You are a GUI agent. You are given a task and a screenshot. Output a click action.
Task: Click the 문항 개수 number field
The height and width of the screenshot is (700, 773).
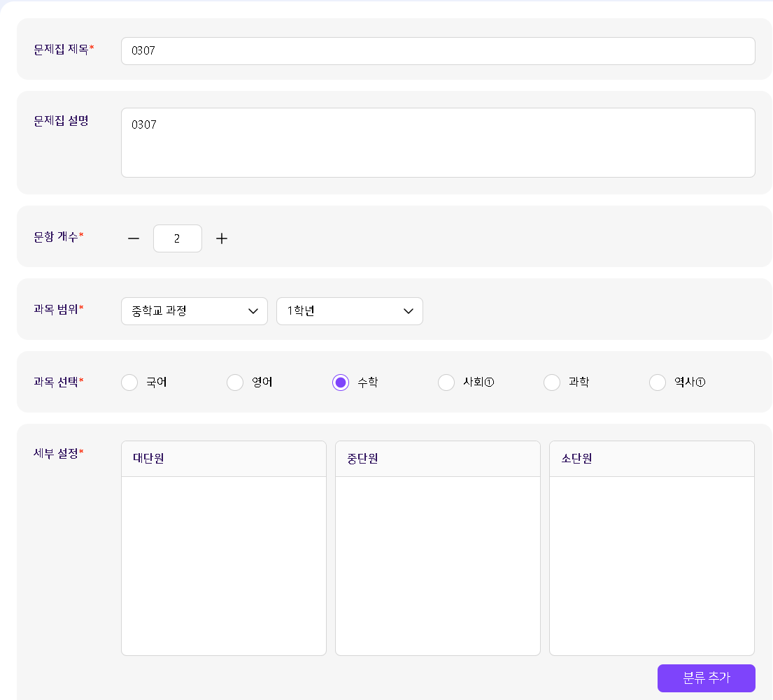[x=178, y=238]
